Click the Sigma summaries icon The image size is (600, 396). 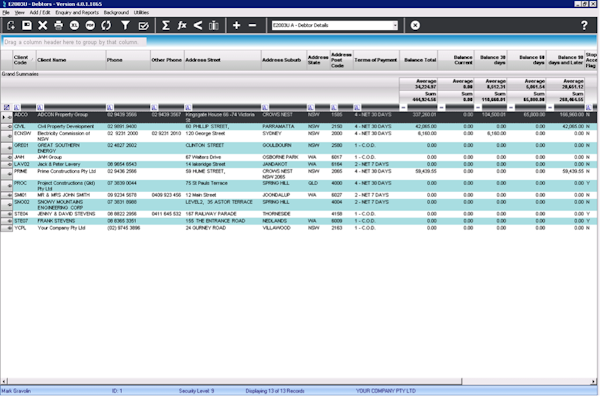(166, 25)
